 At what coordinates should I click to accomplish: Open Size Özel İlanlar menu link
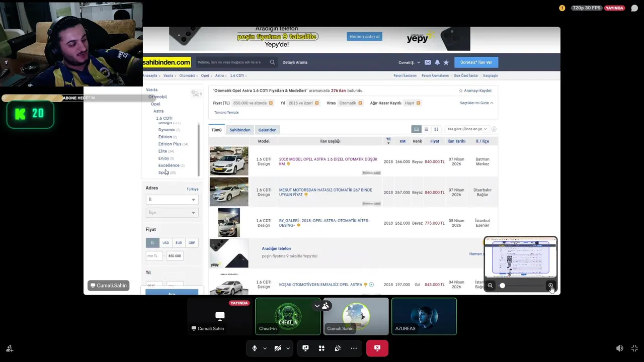coord(466,75)
